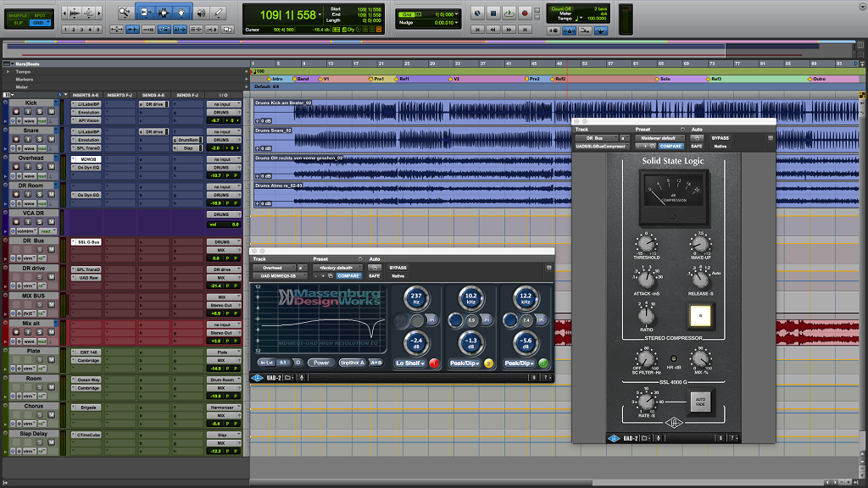Click the audio waveform zoom icon

pyautogui.click(x=75, y=12)
